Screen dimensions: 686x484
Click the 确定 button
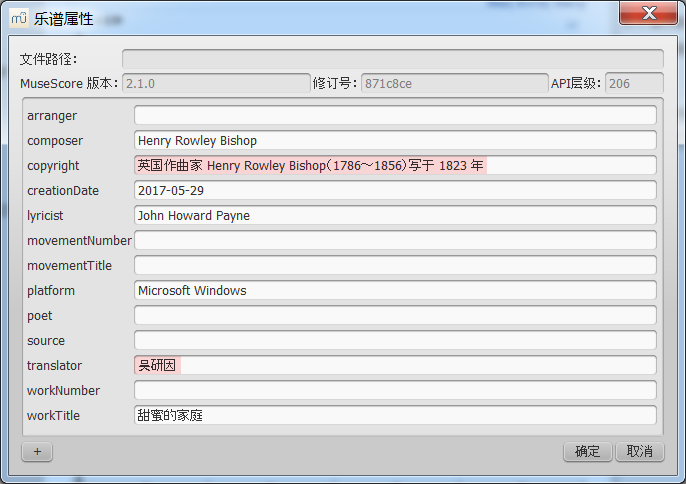[x=587, y=452]
